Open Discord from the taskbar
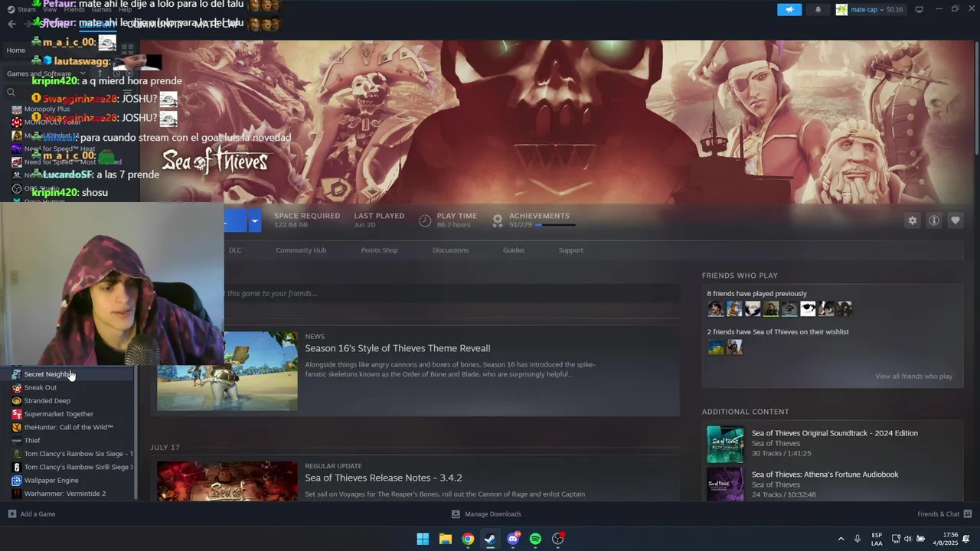980x551 pixels. coord(513,539)
